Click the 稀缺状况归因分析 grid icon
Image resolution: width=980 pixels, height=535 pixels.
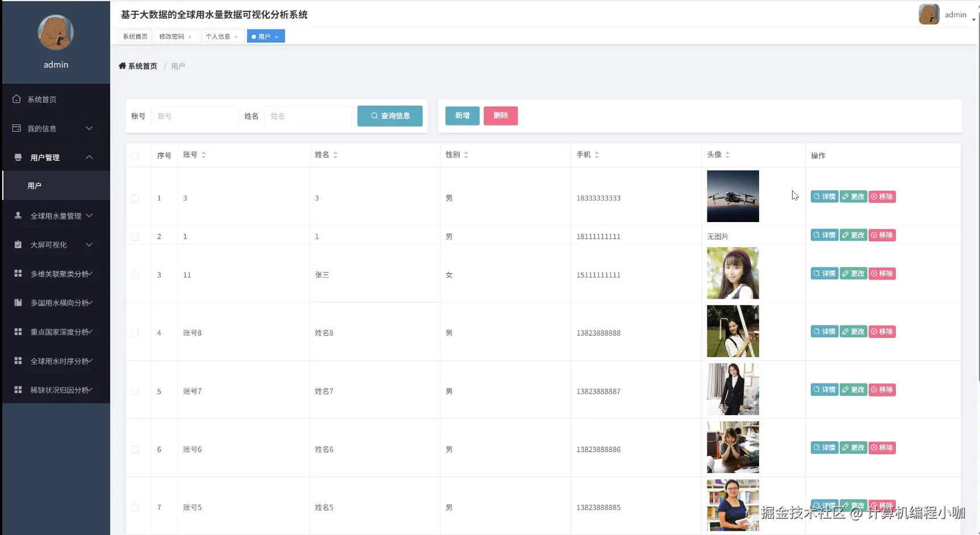[18, 390]
